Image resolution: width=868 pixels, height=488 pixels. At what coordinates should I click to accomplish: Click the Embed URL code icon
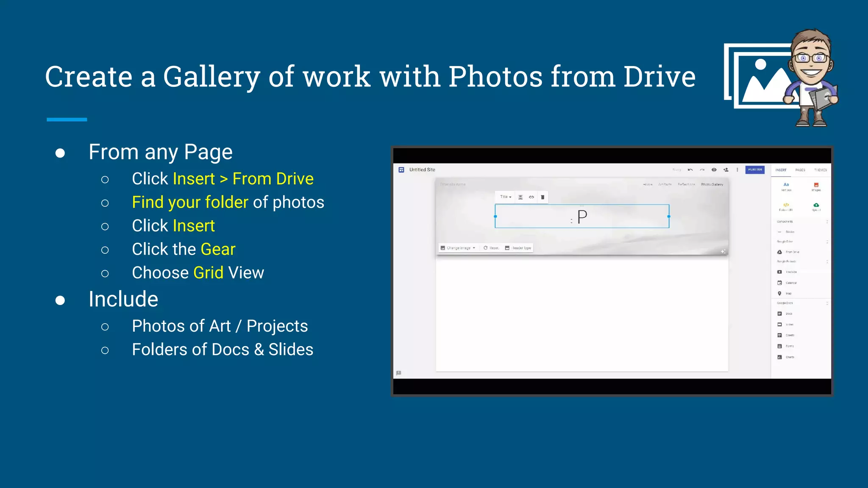coord(786,205)
